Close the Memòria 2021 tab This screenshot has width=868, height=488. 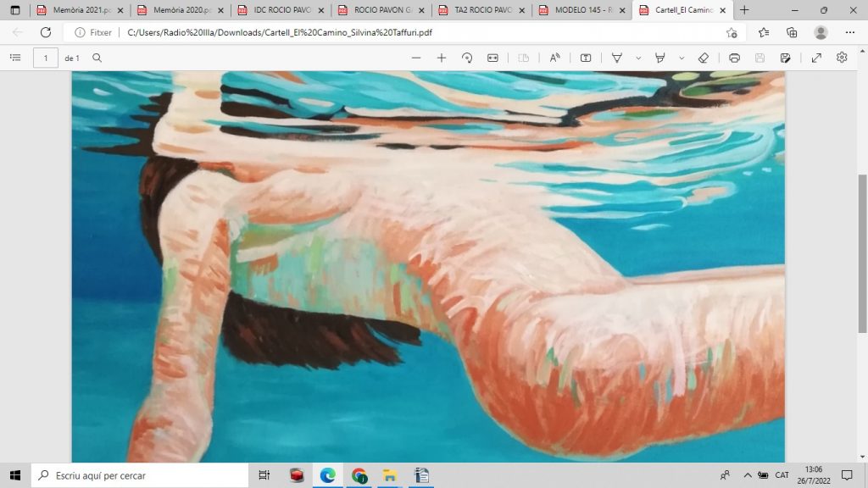pos(120,10)
